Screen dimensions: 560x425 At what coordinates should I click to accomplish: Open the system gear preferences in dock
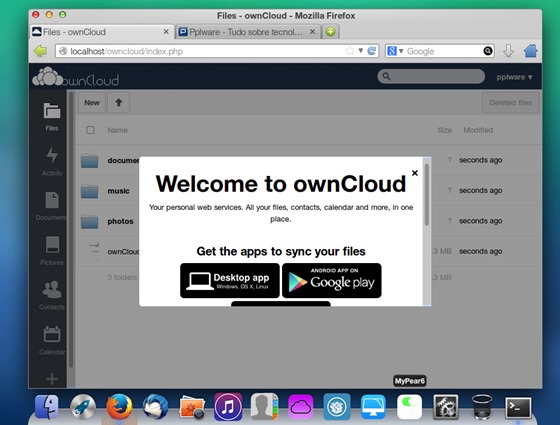446,407
